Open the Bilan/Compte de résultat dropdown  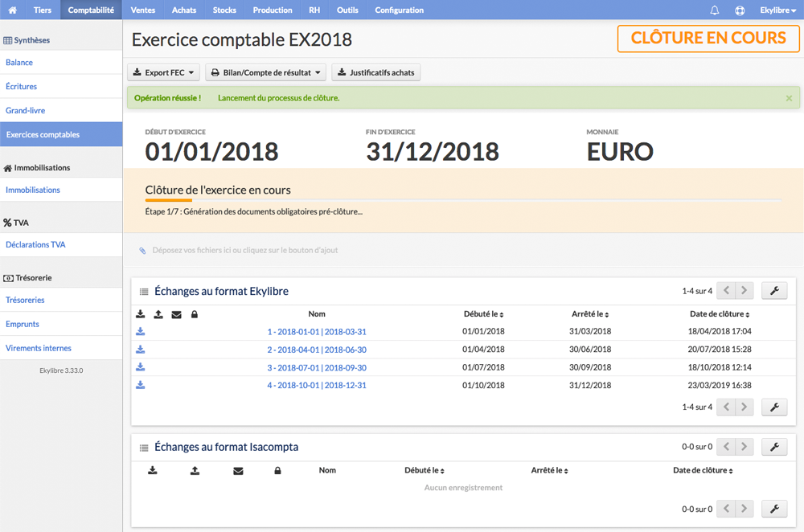(265, 72)
